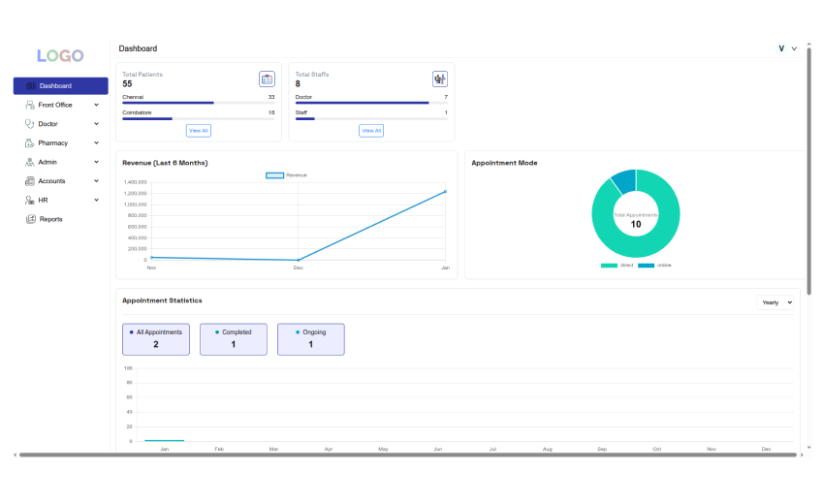
Task: Select the Dashboard sidebar item
Action: (x=60, y=85)
